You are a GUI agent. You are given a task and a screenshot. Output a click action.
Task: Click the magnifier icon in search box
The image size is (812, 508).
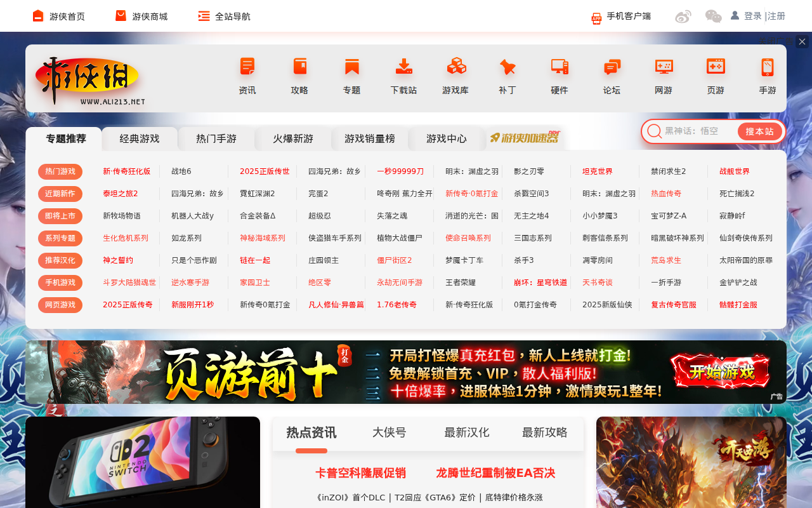654,131
